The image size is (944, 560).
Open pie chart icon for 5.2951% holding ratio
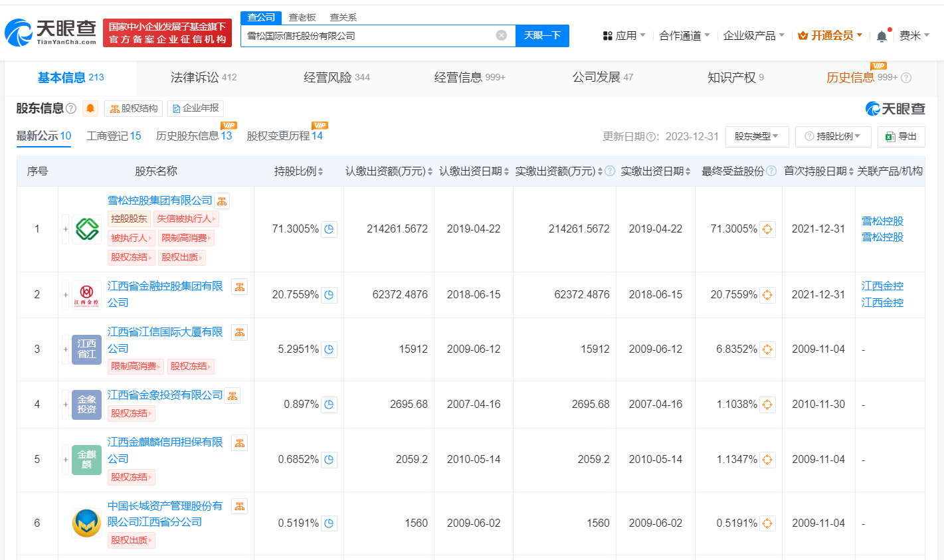pos(329,349)
